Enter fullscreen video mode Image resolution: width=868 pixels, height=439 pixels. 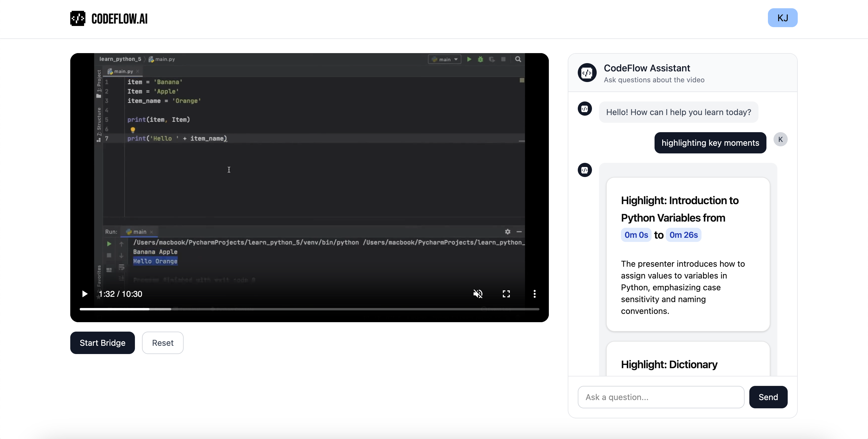(x=506, y=294)
